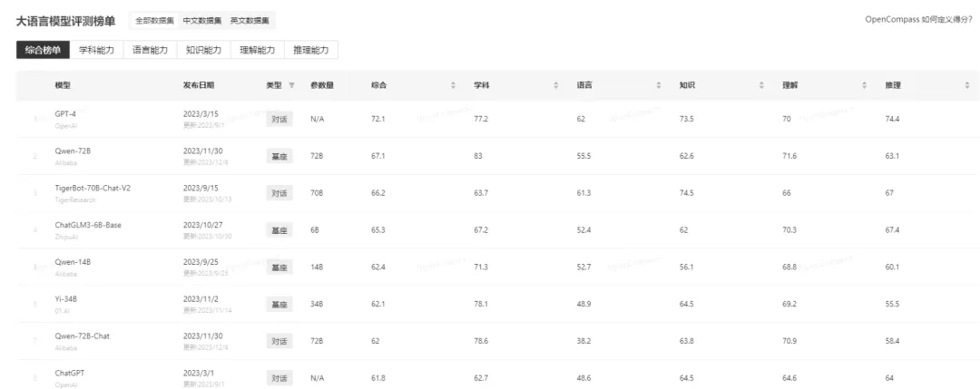Open the 学科能力 tab

pyautogui.click(x=97, y=50)
